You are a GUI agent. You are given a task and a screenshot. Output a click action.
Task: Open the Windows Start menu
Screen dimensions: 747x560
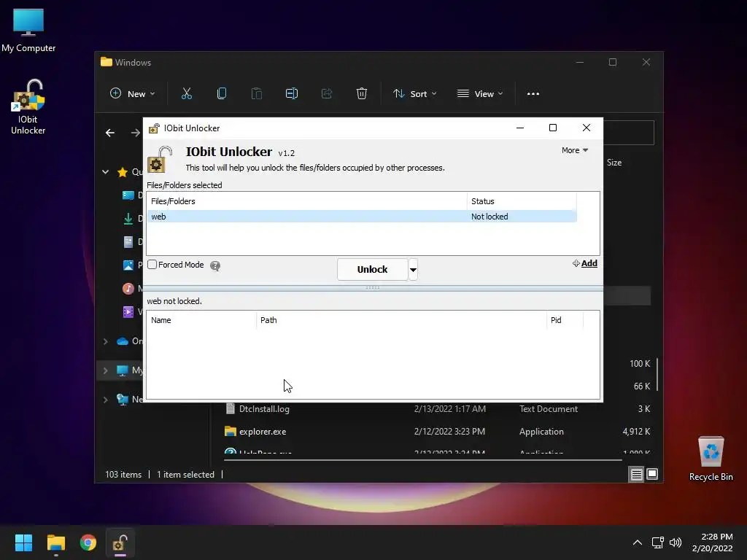23,542
